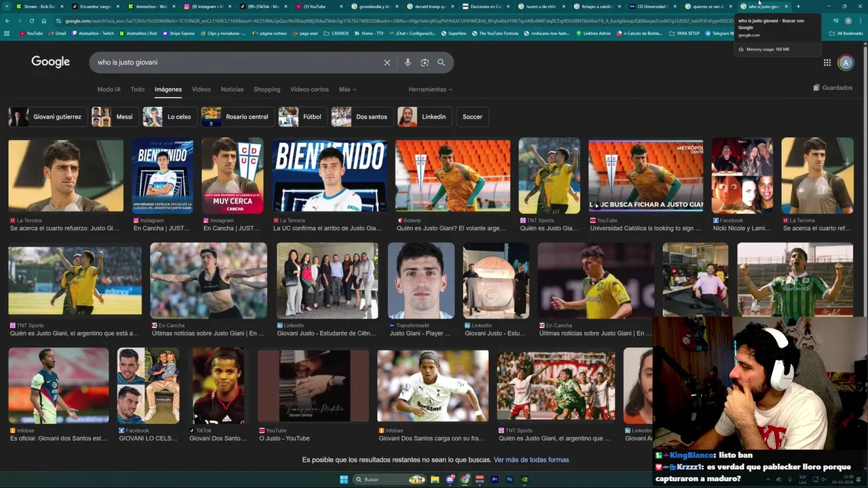Image resolution: width=868 pixels, height=488 pixels.
Task: Open TikTok Giovani Dos Santos thumbnail
Action: pos(218,386)
